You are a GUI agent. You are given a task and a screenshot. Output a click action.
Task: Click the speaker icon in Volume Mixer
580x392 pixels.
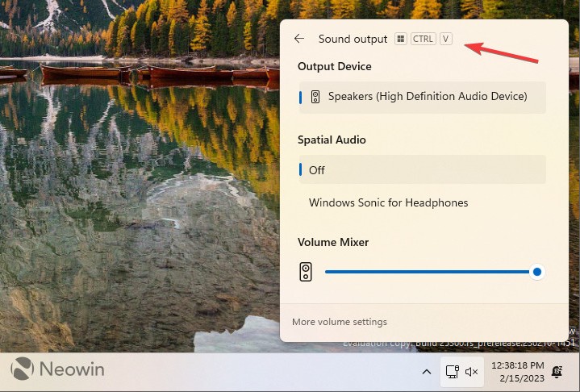point(306,272)
